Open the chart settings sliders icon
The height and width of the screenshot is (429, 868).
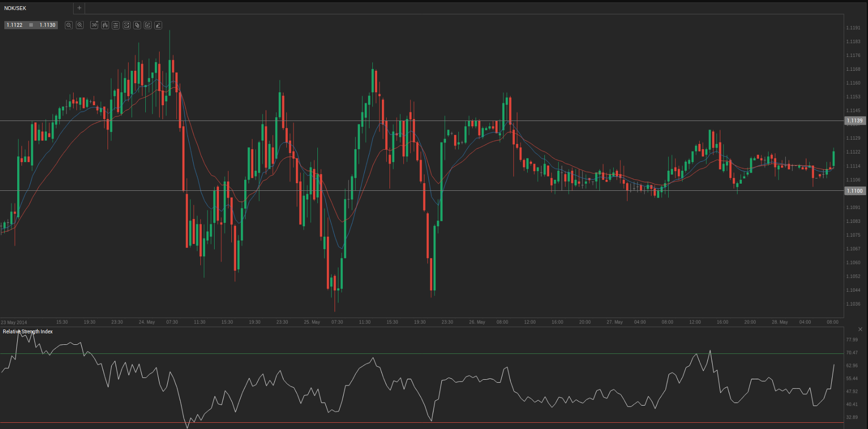pyautogui.click(x=116, y=25)
